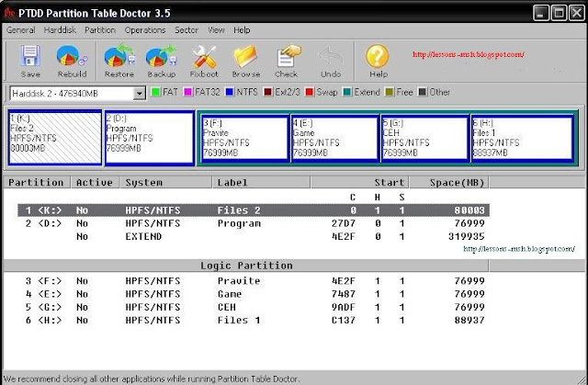Click the teal Extend legend swatch
Viewport: 588px width, 385px height.
click(347, 92)
